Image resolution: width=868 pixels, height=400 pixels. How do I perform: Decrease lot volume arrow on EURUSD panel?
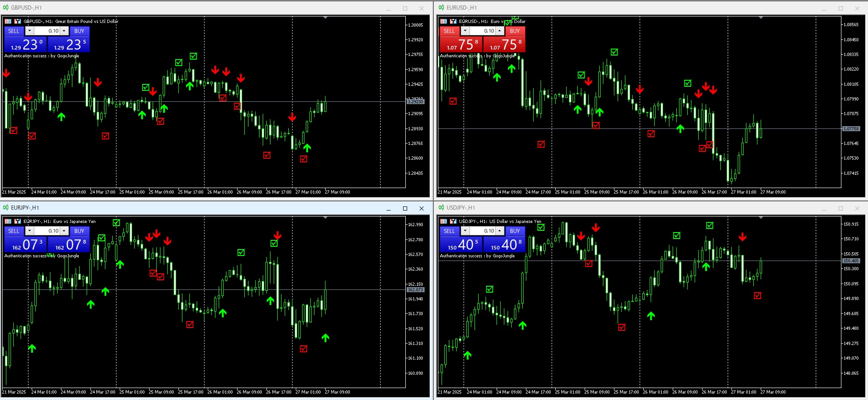click(465, 31)
